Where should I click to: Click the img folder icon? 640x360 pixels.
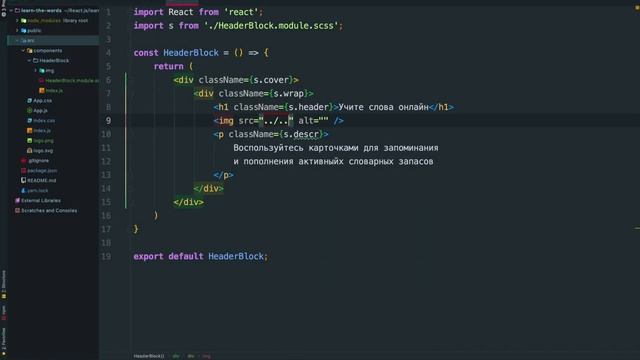pos(42,71)
